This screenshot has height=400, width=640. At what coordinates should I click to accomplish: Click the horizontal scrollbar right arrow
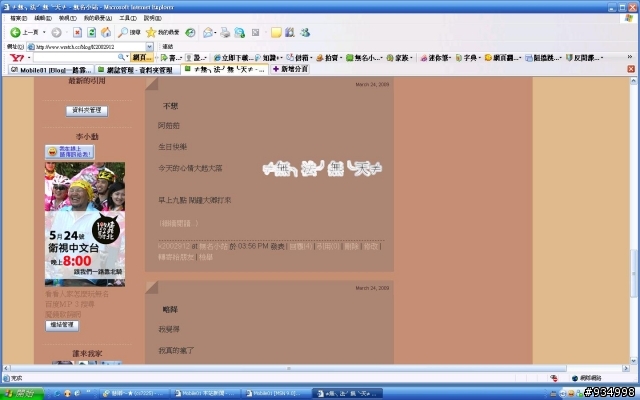pyautogui.click(x=627, y=368)
